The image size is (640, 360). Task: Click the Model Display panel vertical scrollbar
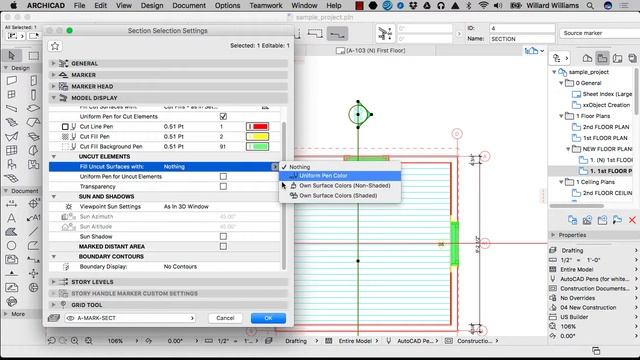click(x=284, y=196)
